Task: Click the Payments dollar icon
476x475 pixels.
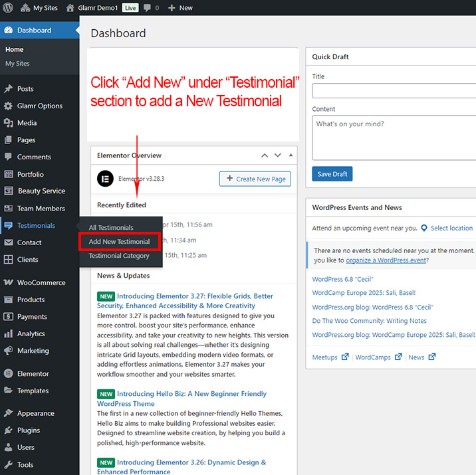Action: (9, 316)
